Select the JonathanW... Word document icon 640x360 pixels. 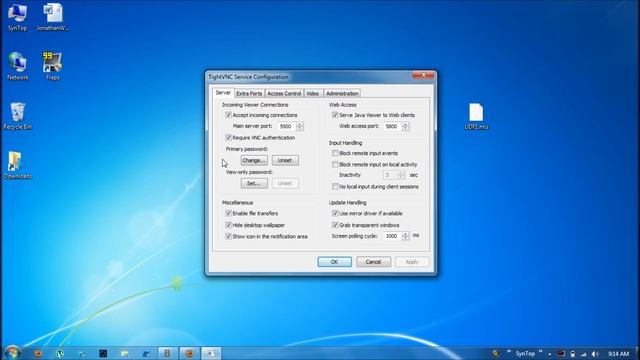coord(53,17)
